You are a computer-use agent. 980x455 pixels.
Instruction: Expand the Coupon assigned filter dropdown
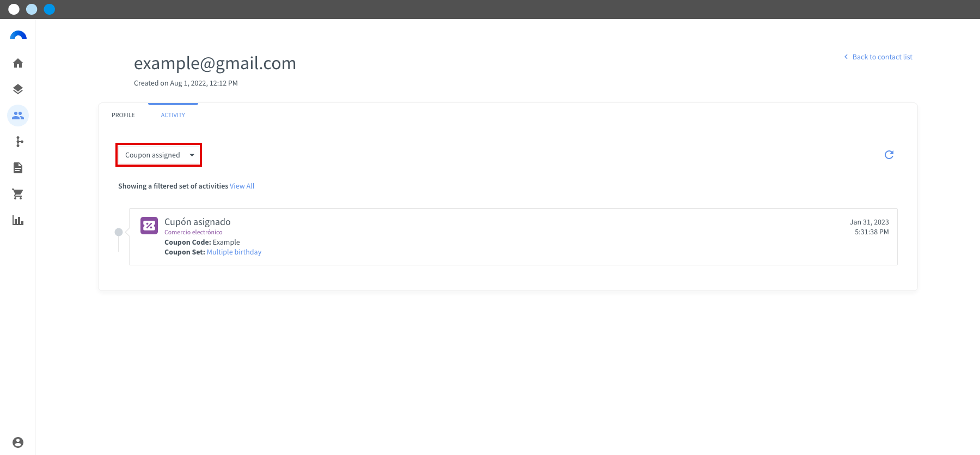point(158,155)
